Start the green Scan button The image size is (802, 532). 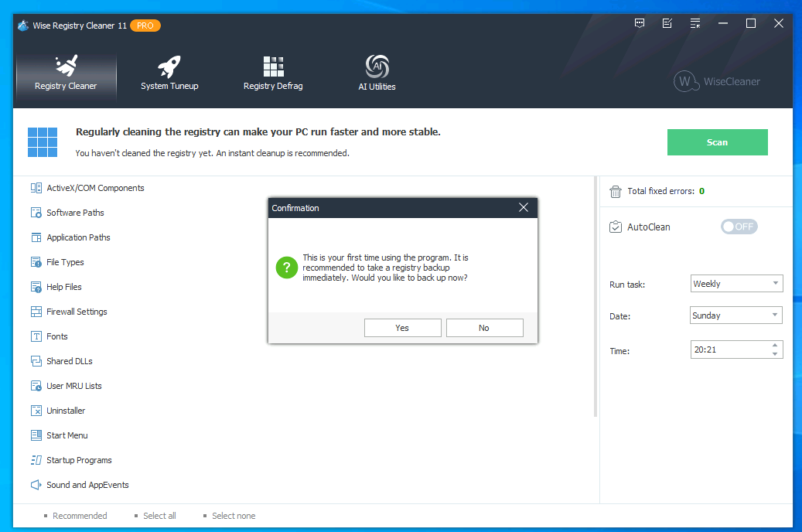717,142
